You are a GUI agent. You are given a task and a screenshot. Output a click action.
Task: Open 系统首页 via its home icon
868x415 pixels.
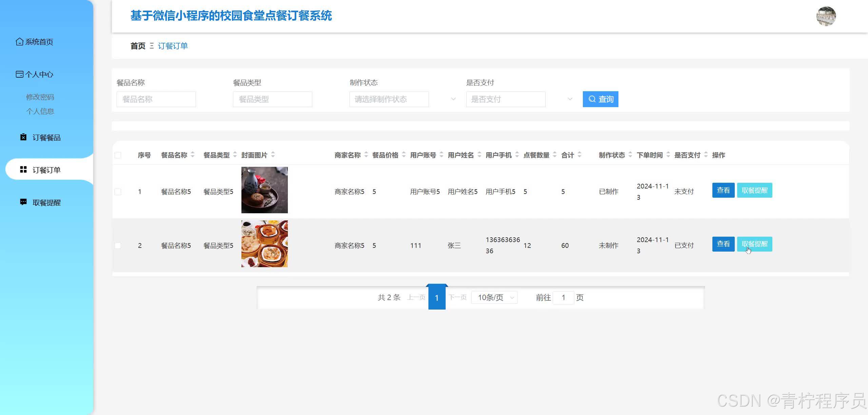tap(19, 42)
